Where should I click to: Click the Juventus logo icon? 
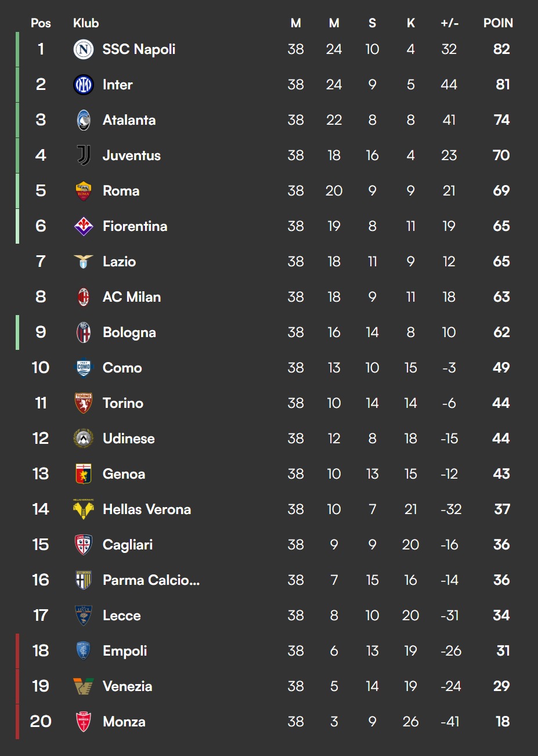click(84, 155)
